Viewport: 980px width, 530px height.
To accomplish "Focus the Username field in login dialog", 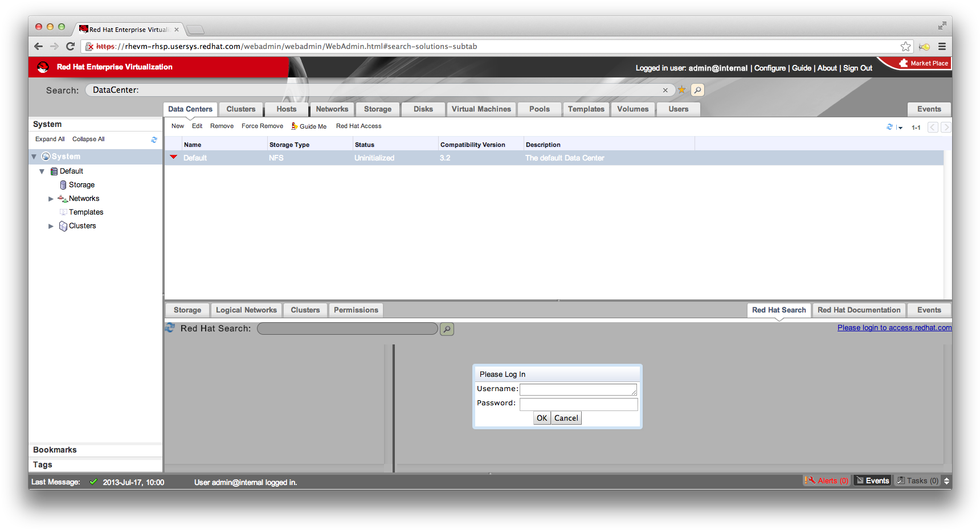I will pos(578,389).
